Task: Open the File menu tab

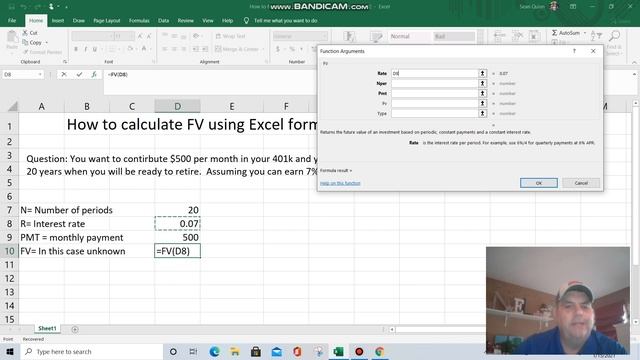Action: (12, 20)
